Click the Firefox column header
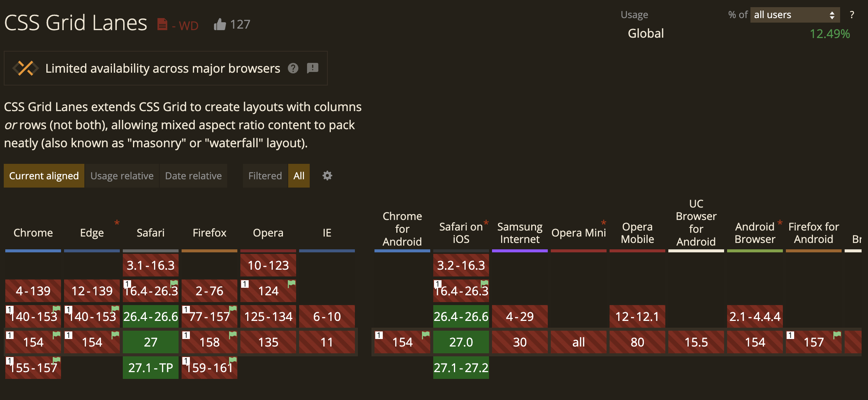The width and height of the screenshot is (868, 400). click(x=209, y=233)
